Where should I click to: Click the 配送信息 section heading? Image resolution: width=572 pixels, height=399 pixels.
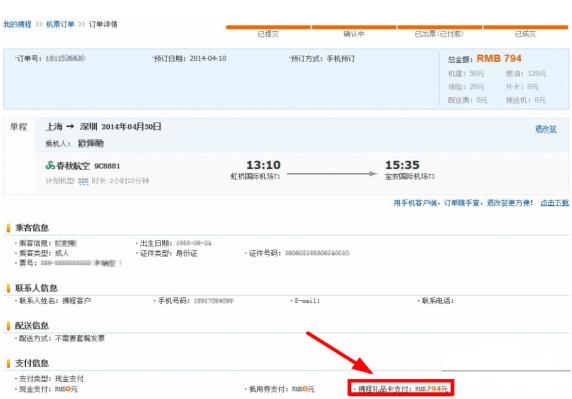tap(32, 326)
